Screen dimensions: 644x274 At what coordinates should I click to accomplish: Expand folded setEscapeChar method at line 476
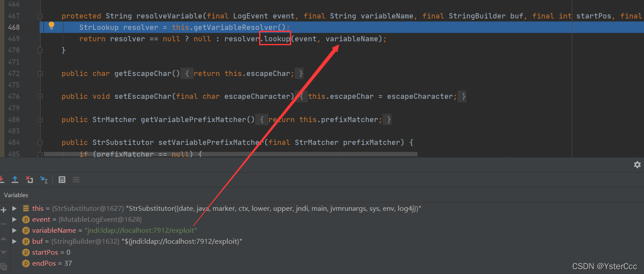[40, 97]
